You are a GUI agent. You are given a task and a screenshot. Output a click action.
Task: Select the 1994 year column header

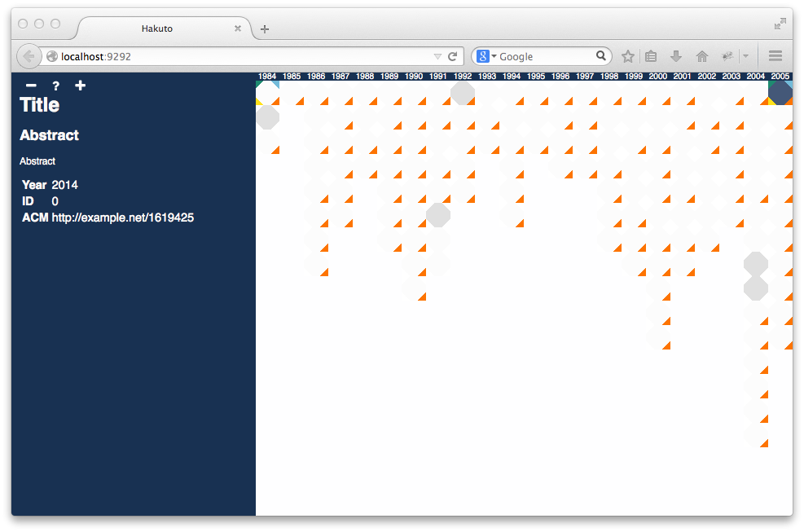512,77
